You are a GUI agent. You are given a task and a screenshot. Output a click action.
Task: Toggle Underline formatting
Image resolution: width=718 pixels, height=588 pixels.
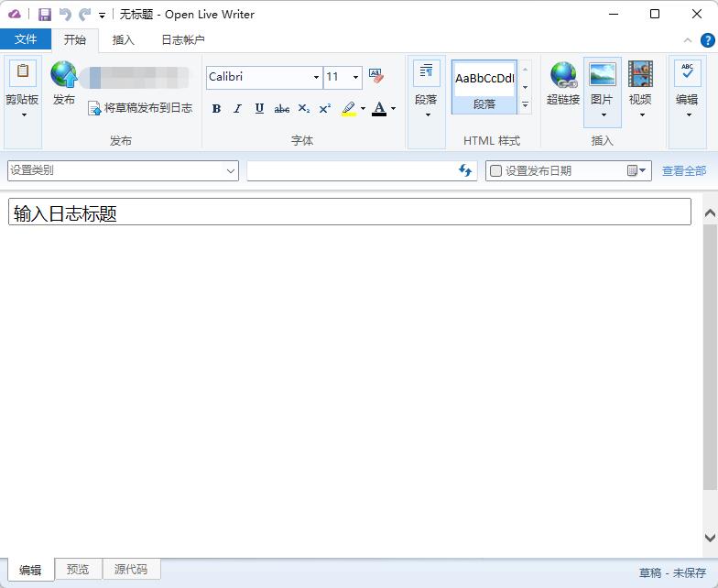[x=259, y=108]
